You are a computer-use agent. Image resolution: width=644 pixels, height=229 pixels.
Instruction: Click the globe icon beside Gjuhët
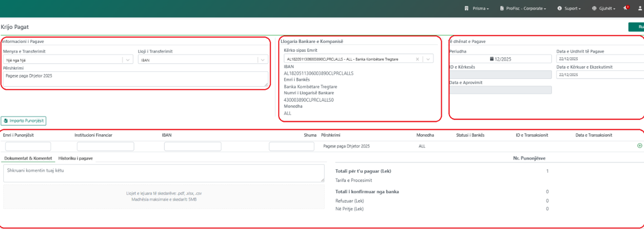[x=594, y=8]
